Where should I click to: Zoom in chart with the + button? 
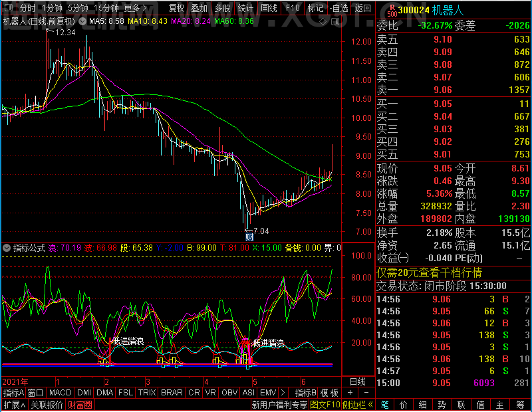350,393
